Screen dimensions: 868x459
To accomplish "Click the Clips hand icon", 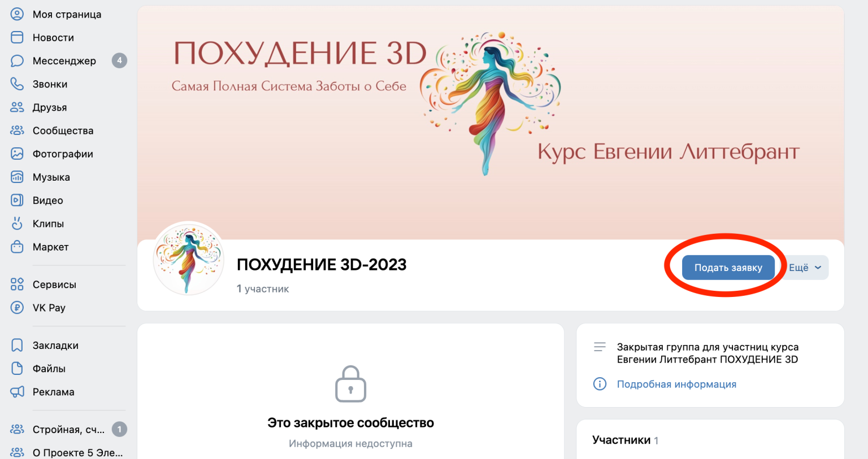I will click(17, 224).
